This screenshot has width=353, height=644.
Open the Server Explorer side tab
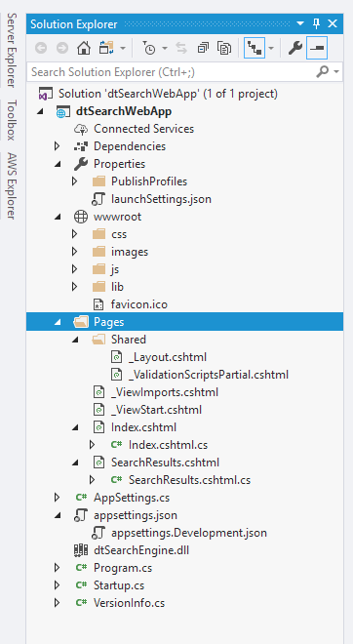[x=12, y=50]
